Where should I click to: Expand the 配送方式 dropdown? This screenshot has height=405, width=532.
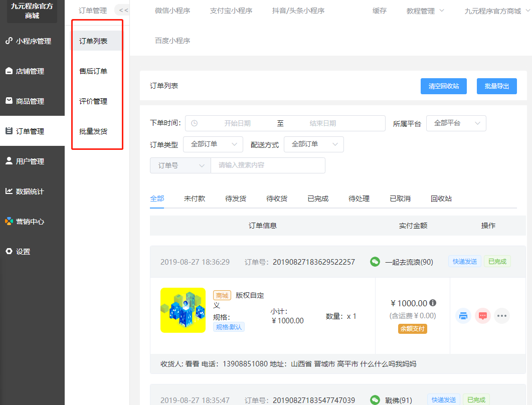[313, 144]
